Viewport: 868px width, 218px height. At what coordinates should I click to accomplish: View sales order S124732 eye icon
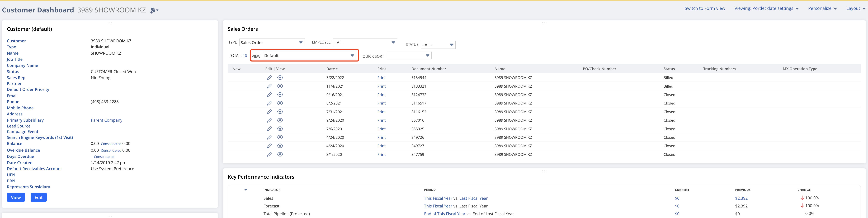tap(280, 95)
